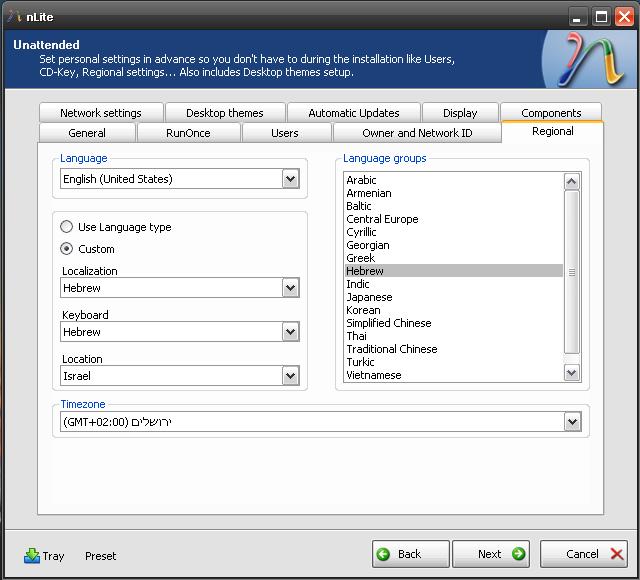Click the Israel location field
Image resolution: width=640 pixels, height=580 pixels.
pos(180,376)
